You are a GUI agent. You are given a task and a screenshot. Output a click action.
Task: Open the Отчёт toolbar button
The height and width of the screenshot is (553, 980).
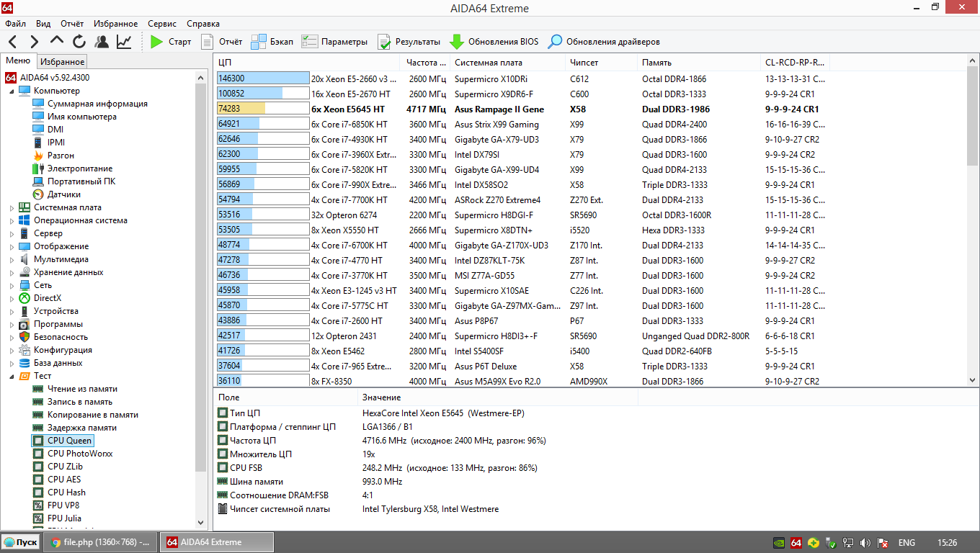(x=221, y=42)
